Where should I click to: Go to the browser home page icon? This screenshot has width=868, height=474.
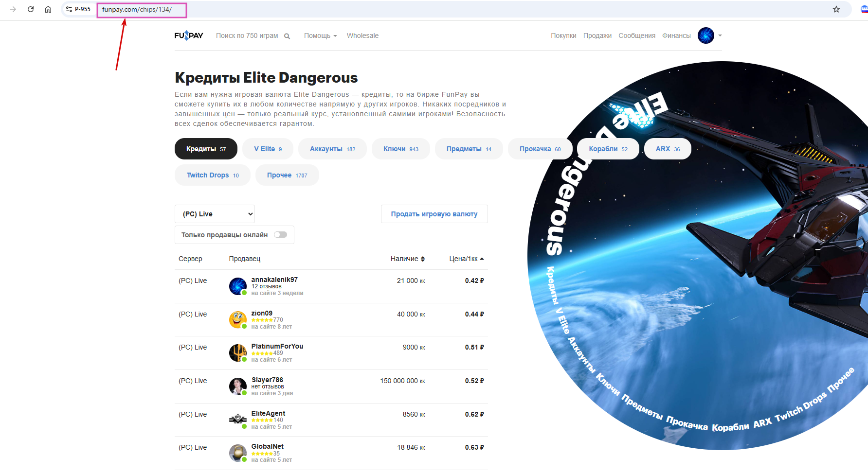pos(48,9)
